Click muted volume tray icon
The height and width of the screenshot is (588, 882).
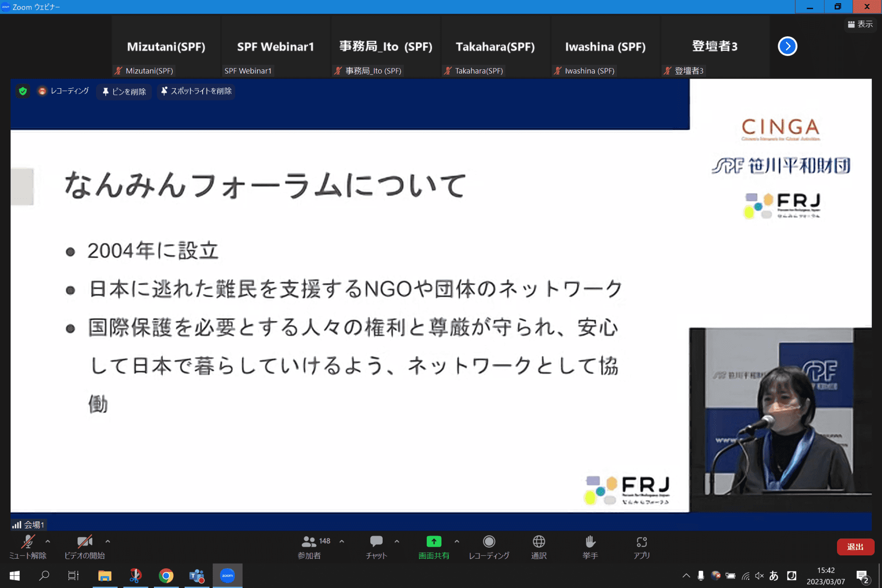(x=759, y=576)
